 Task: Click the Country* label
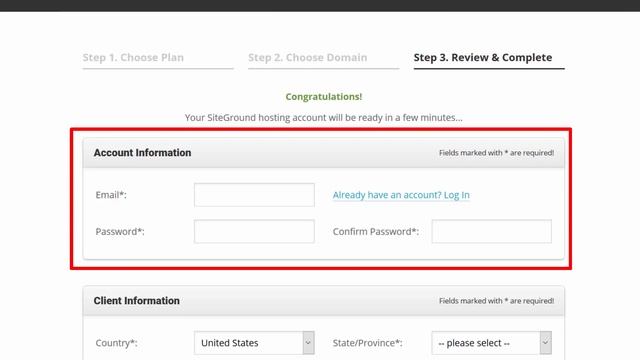[116, 343]
